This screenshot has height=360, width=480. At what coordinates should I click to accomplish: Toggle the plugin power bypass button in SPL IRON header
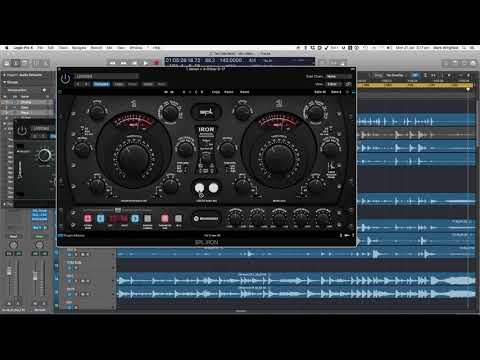(x=65, y=79)
